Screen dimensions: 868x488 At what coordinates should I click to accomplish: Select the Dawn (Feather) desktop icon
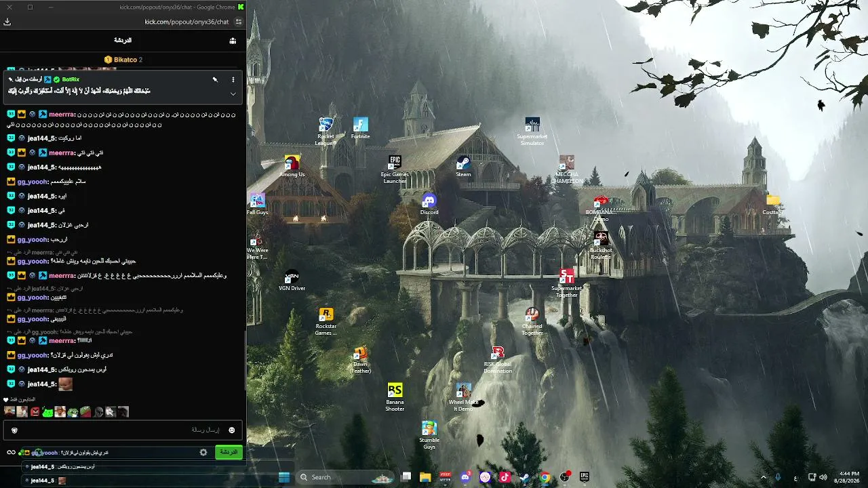(361, 359)
